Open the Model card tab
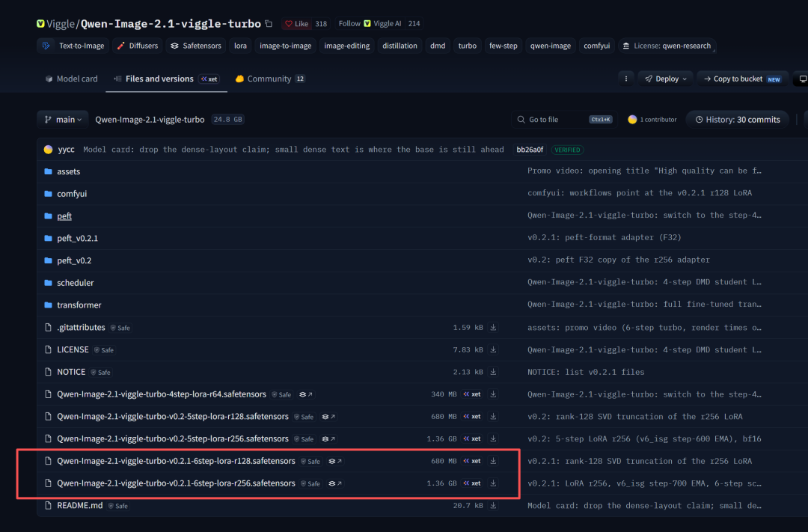The image size is (808, 532). point(71,79)
